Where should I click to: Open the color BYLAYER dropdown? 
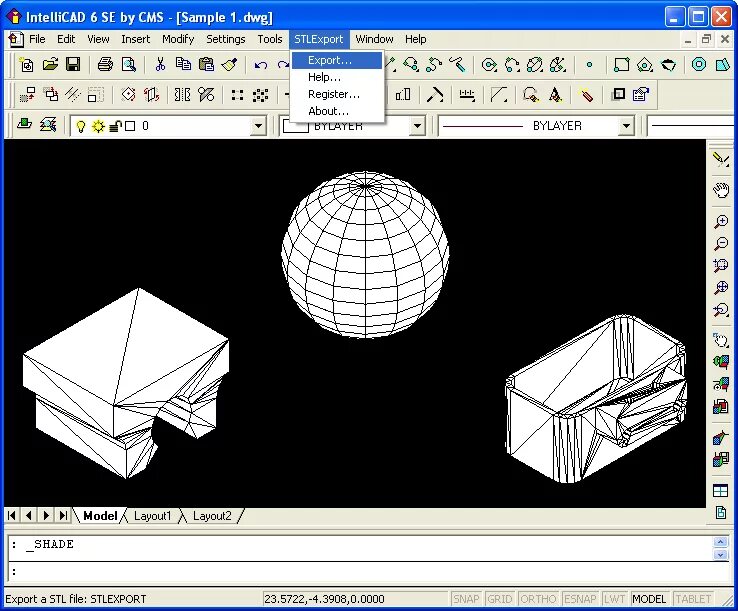[x=417, y=126]
